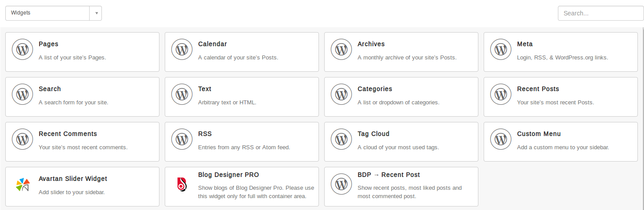
Task: Select the Blog Designer PRO title
Action: [x=228, y=175]
